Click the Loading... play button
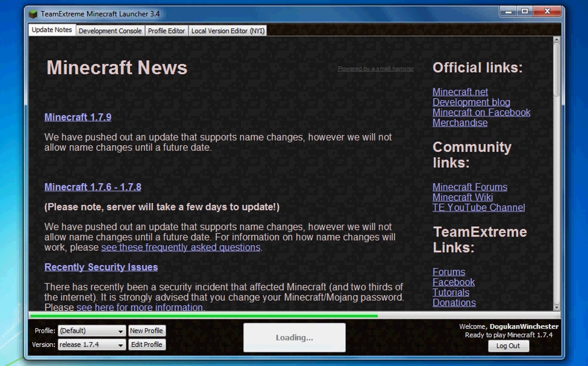588x366 pixels. pyautogui.click(x=294, y=338)
